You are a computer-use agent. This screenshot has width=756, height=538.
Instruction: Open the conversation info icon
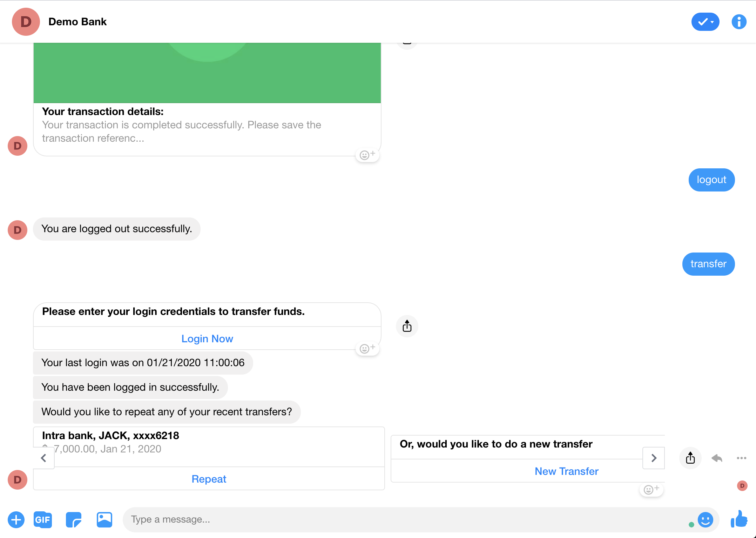(739, 22)
